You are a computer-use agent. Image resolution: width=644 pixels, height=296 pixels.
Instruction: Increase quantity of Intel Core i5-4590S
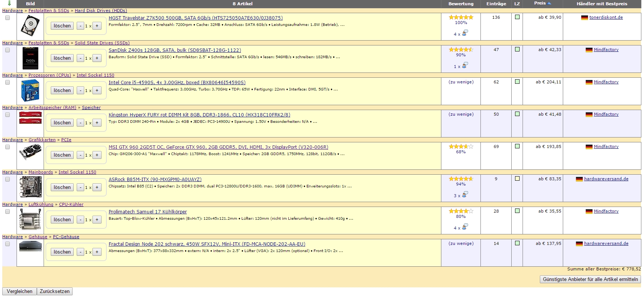click(x=97, y=91)
